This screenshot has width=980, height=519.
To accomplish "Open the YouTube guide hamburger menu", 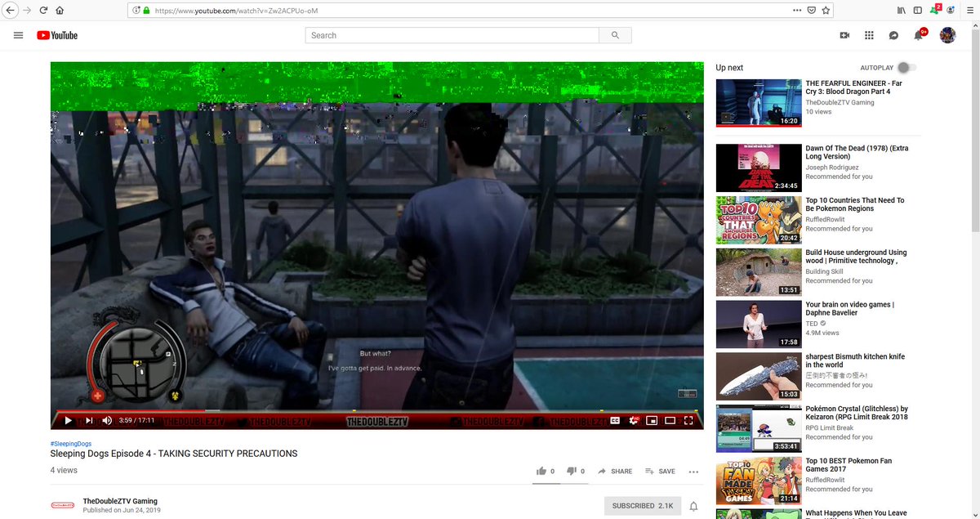I will point(18,35).
